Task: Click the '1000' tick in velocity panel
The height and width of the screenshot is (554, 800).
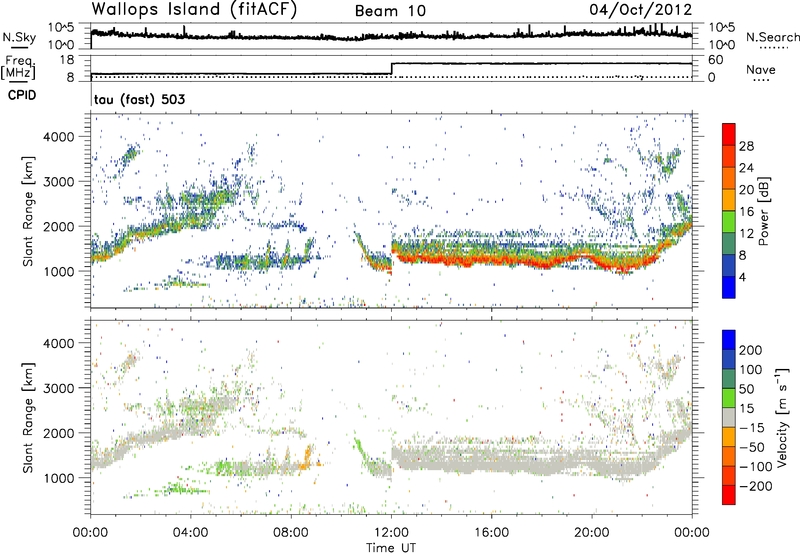Action: [x=58, y=478]
